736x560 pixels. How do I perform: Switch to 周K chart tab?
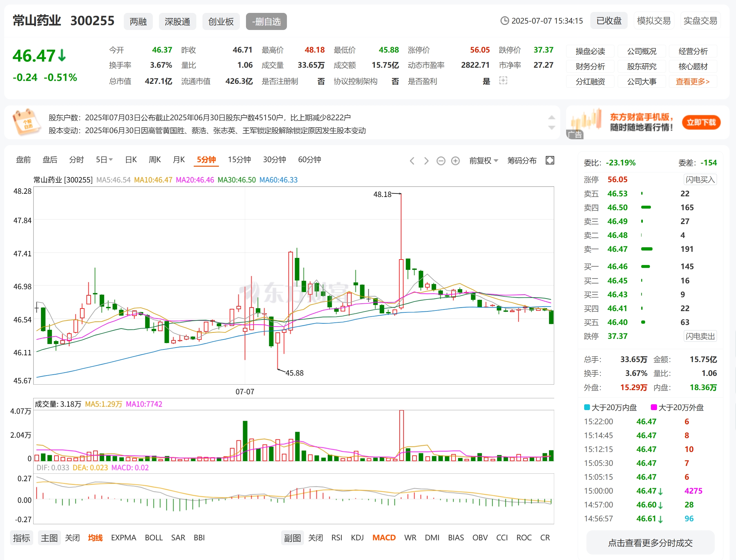point(155,160)
